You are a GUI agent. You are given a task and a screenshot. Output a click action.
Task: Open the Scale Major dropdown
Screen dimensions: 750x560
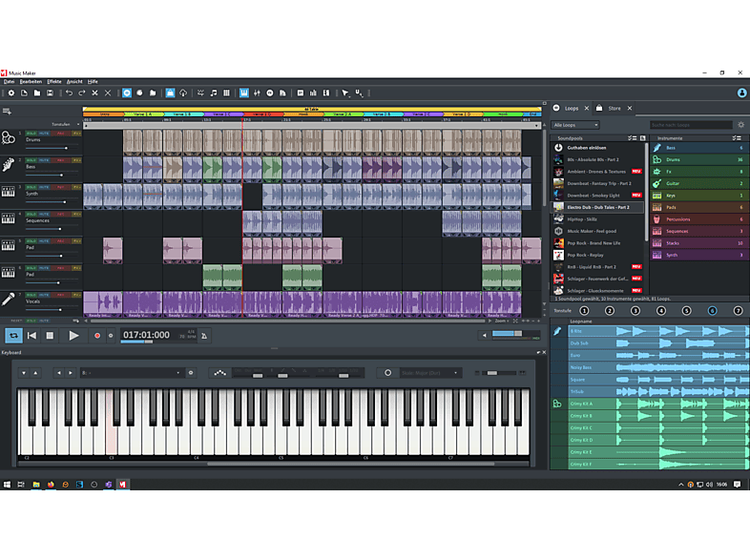point(429,372)
